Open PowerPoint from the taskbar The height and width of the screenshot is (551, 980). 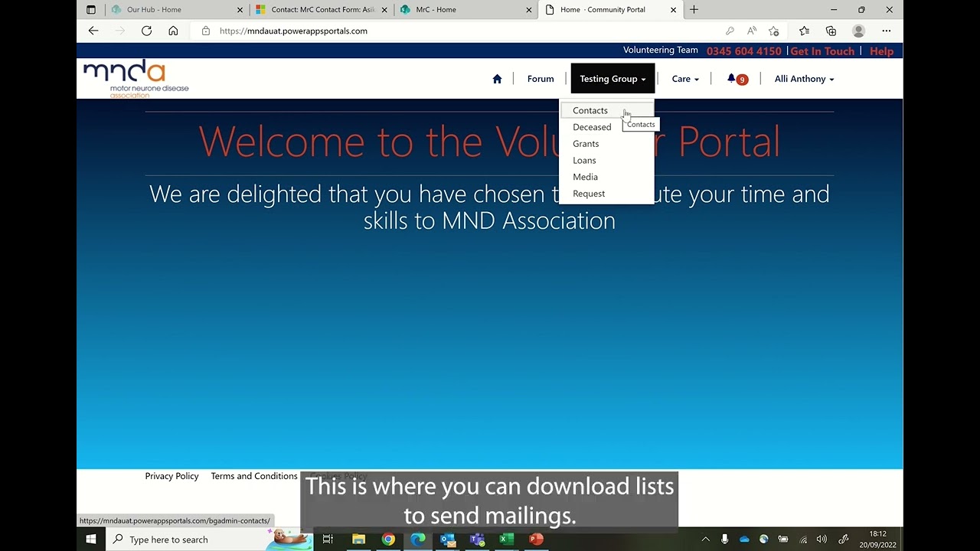[x=537, y=540]
